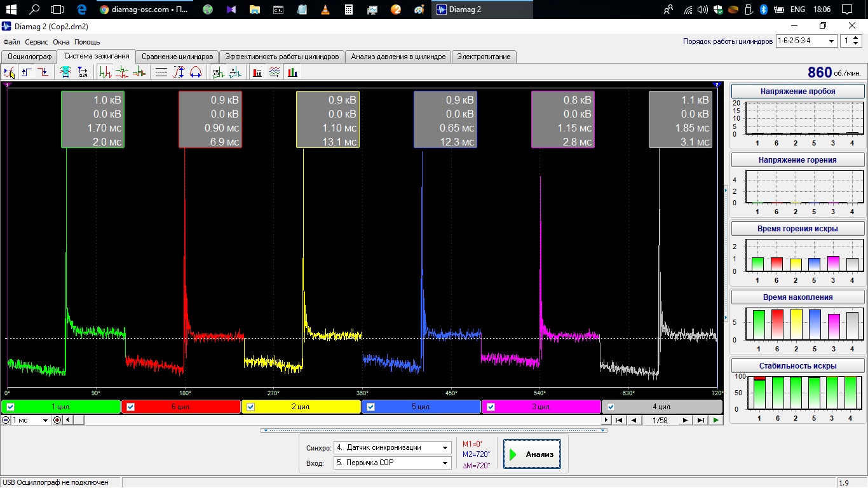This screenshot has height=488, width=868.
Task: Choose the rising edge trigger icon
Action: tap(27, 72)
